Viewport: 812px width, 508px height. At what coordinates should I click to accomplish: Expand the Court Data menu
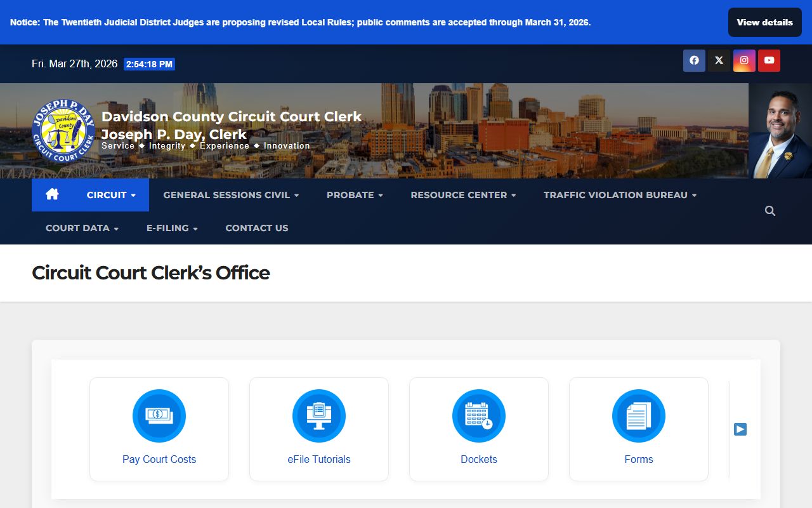pyautogui.click(x=82, y=228)
